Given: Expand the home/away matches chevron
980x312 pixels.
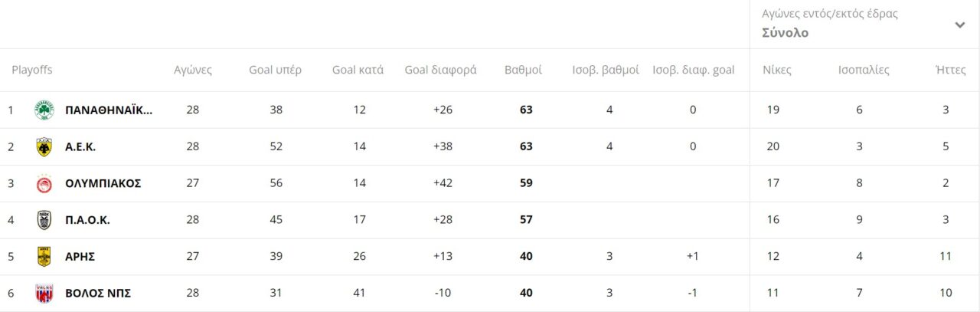Looking at the screenshot, I should coord(959,25).
